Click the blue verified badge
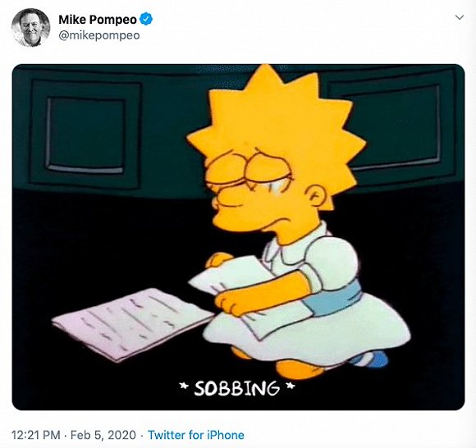Viewport: 476px width, 448px height. pos(146,20)
